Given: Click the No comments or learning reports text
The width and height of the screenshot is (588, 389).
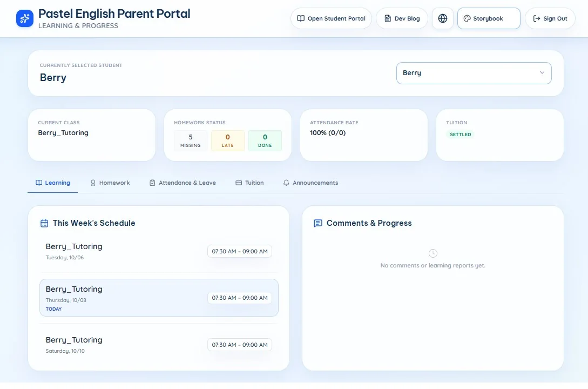Looking at the screenshot, I should click(x=432, y=266).
